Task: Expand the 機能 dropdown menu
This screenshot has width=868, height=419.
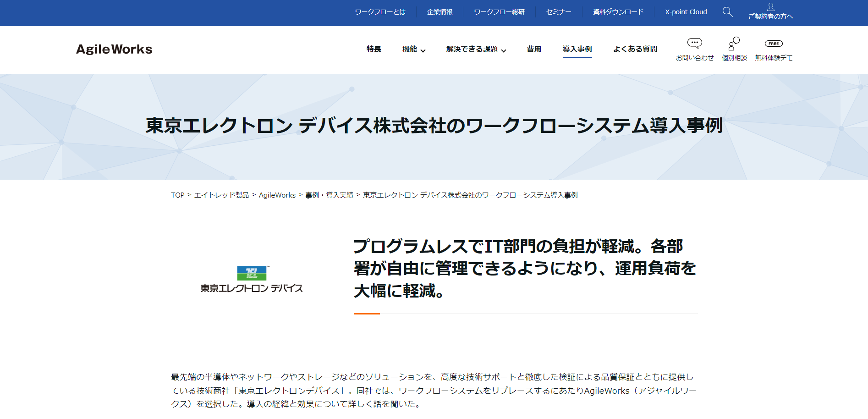Action: (x=414, y=49)
